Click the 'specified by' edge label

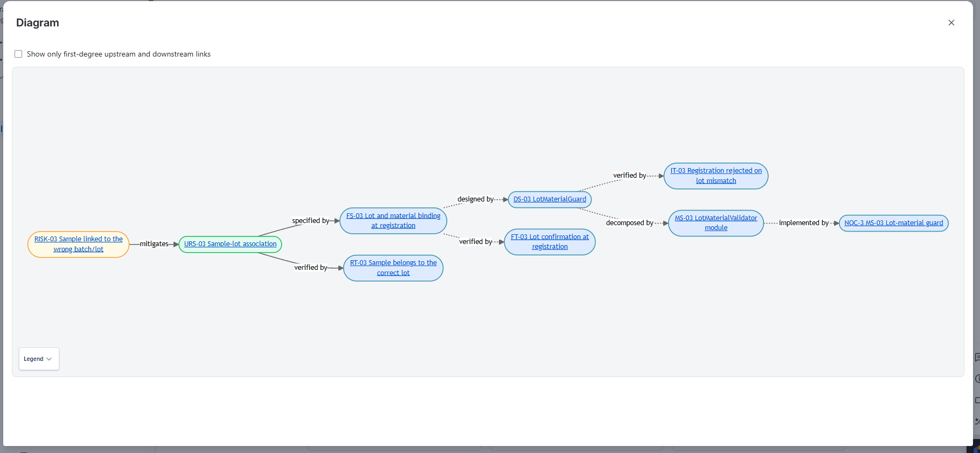311,220
